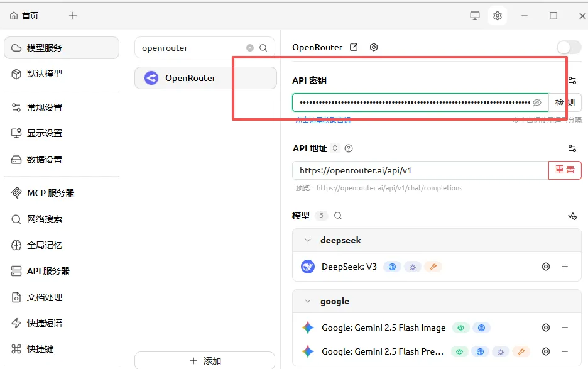This screenshot has width=588, height=369.
Task: Click Gemini 2.5 Flash Pre globe badge
Action: pyautogui.click(x=480, y=352)
